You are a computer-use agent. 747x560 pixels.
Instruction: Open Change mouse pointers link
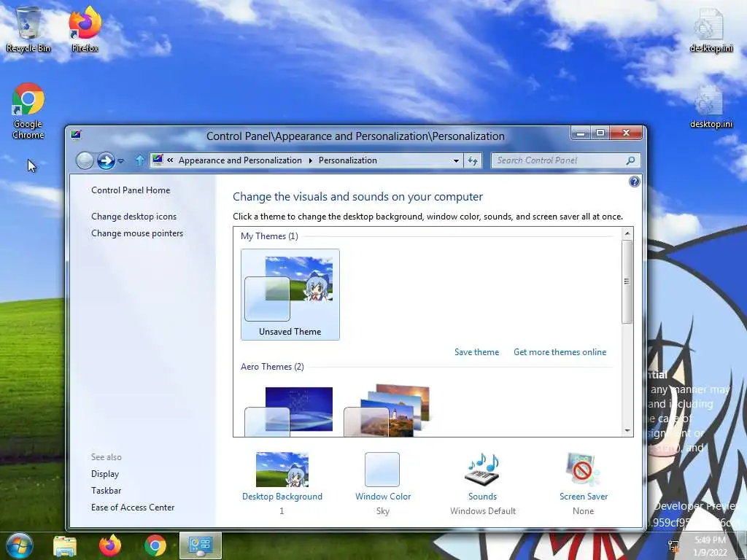click(137, 233)
